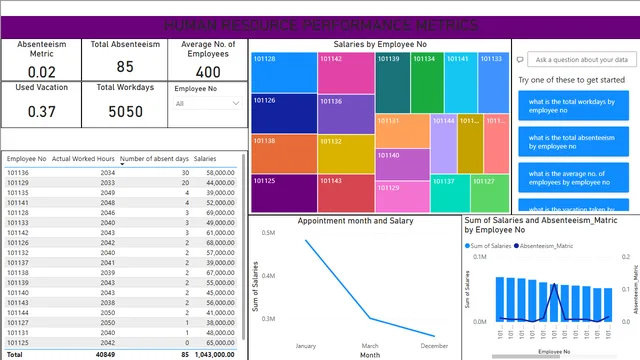Open the Employee No slicer dropdown
640x360 pixels.
coord(207,103)
